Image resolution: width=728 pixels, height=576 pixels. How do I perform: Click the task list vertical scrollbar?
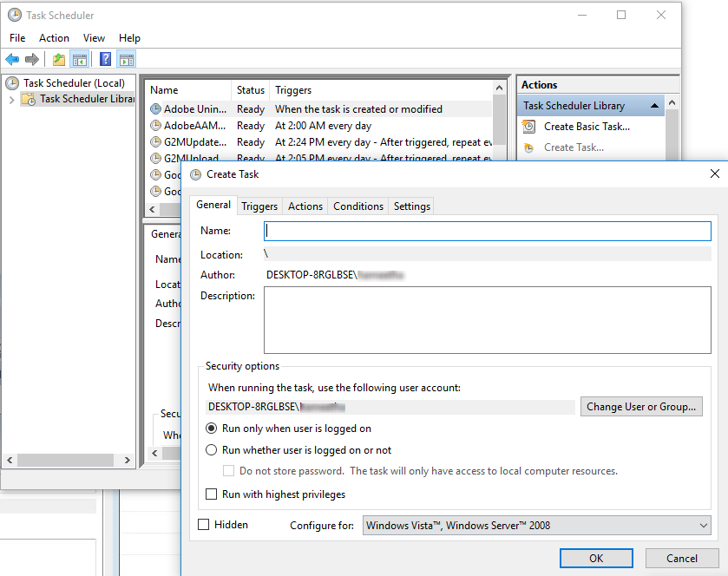tap(499, 130)
